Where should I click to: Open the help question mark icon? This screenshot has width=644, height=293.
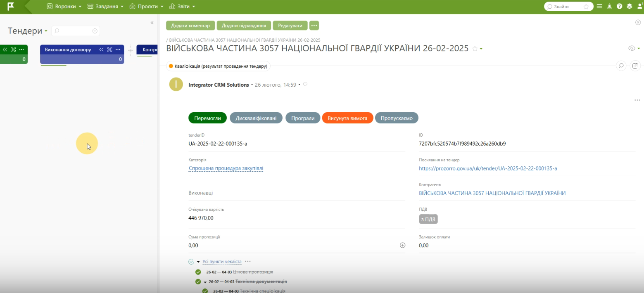(619, 6)
